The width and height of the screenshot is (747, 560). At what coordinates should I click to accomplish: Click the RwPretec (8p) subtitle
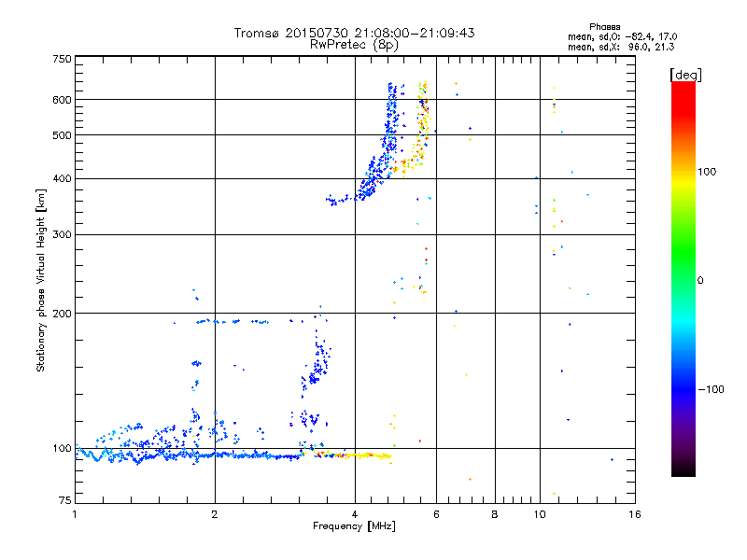354,45
